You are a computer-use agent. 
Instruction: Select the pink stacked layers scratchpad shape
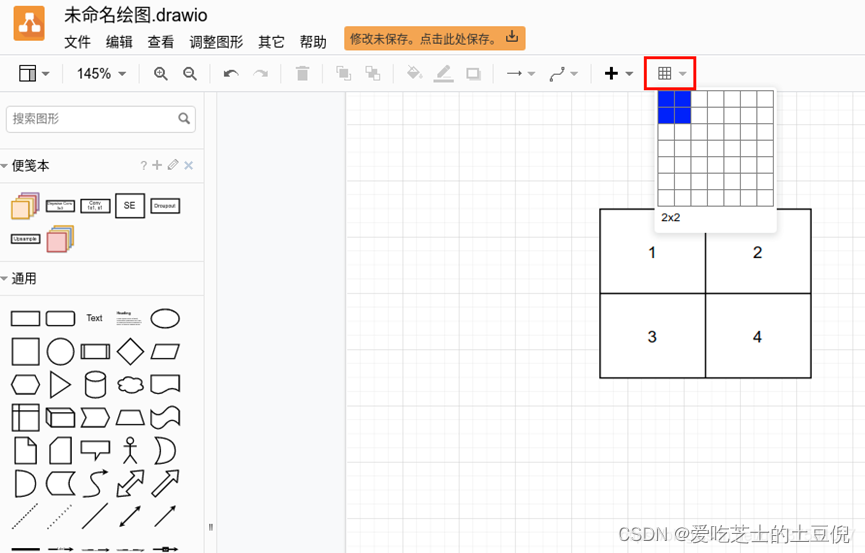(x=60, y=238)
